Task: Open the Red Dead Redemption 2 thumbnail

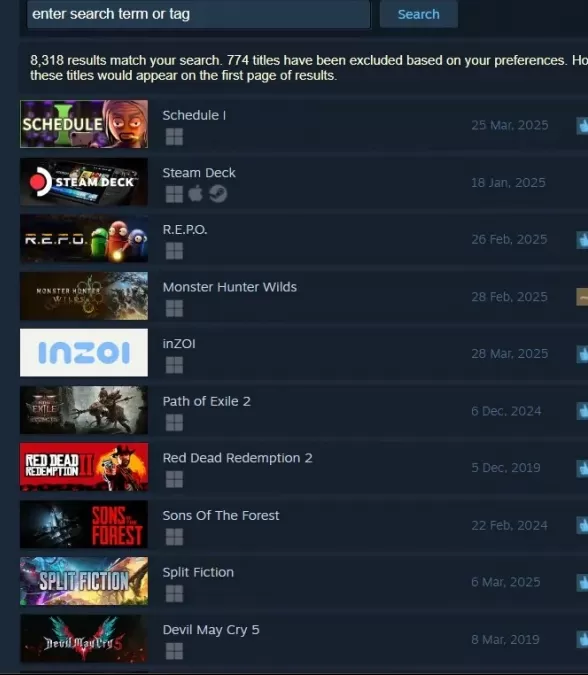Action: (84, 467)
